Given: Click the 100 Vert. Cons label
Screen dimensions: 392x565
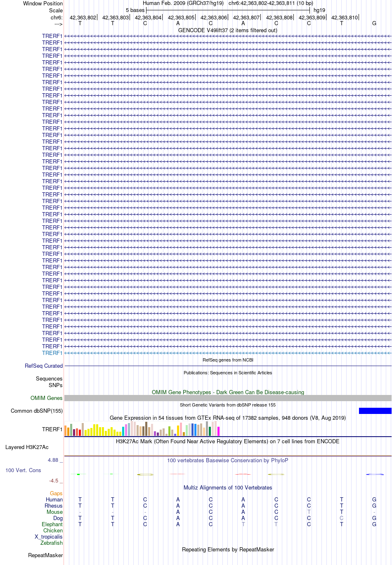Looking at the screenshot, I should coord(23,470).
